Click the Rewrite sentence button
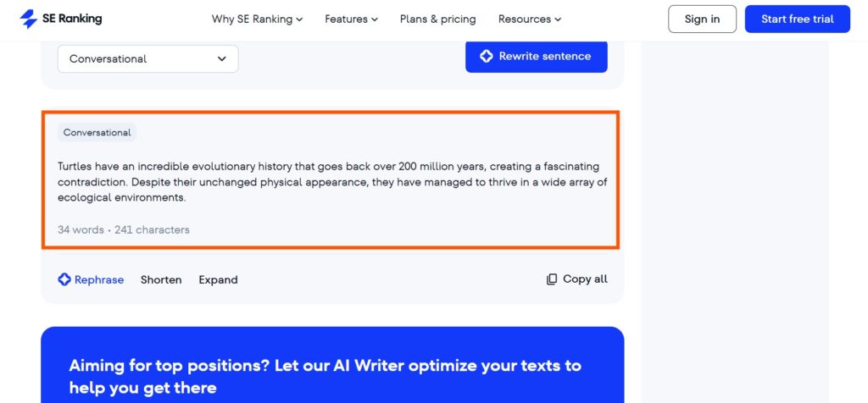Image resolution: width=868 pixels, height=403 pixels. click(x=537, y=56)
